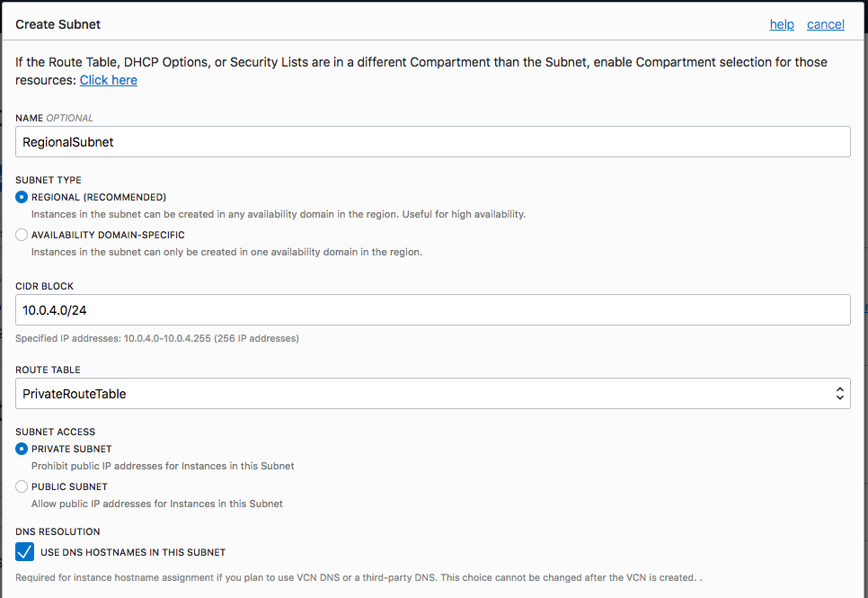Click the Route Table dropdown arrows

tap(839, 393)
